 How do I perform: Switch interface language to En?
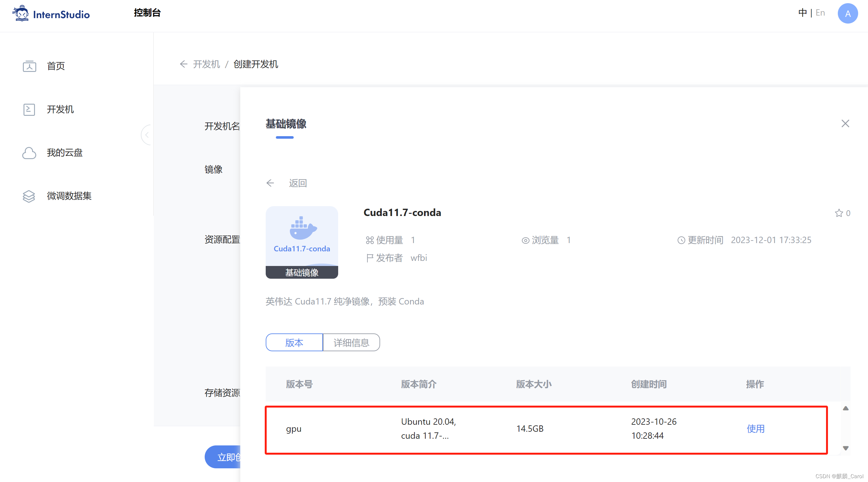pos(820,12)
